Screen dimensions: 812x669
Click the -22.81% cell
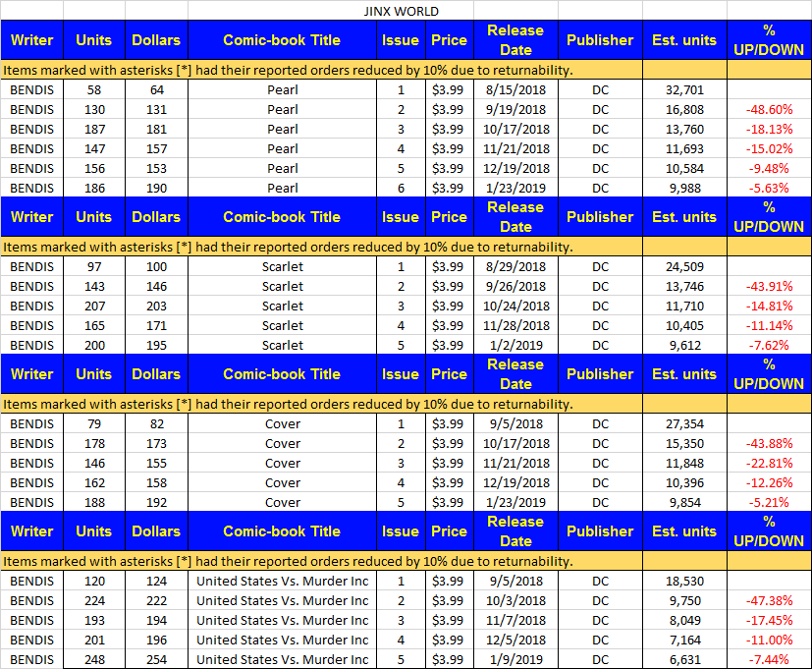pos(769,464)
